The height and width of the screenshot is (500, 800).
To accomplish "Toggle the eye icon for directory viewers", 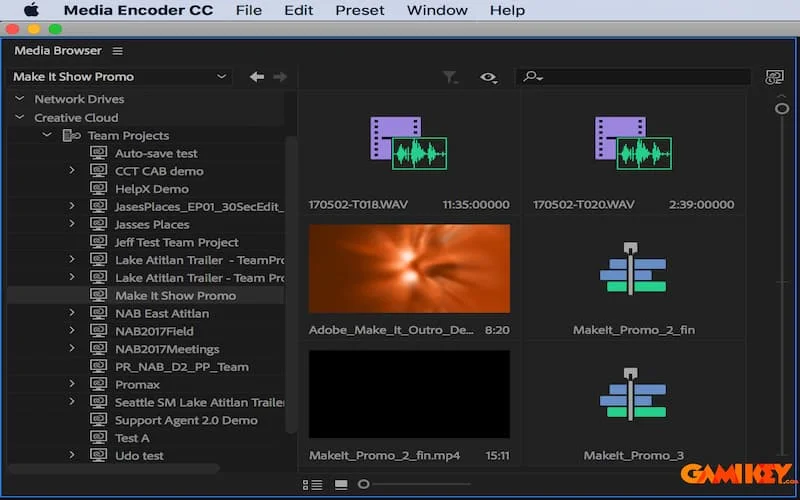I will tap(488, 78).
